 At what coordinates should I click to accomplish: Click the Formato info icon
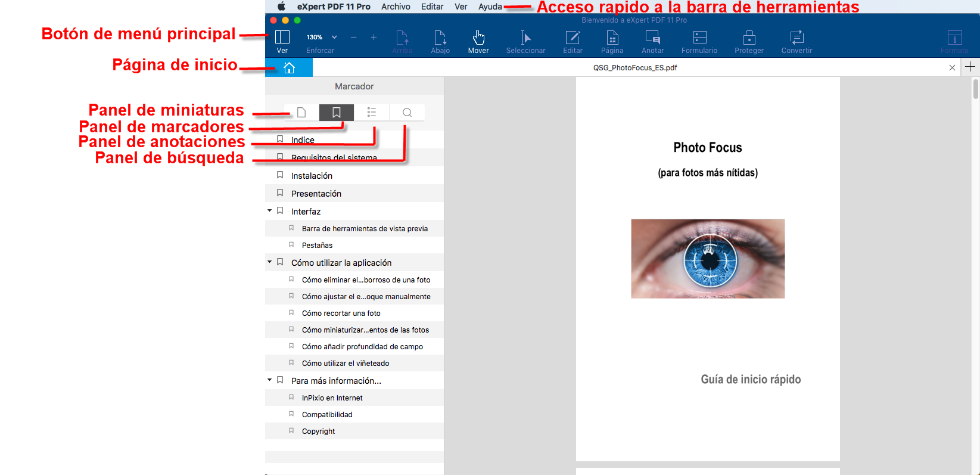(954, 38)
